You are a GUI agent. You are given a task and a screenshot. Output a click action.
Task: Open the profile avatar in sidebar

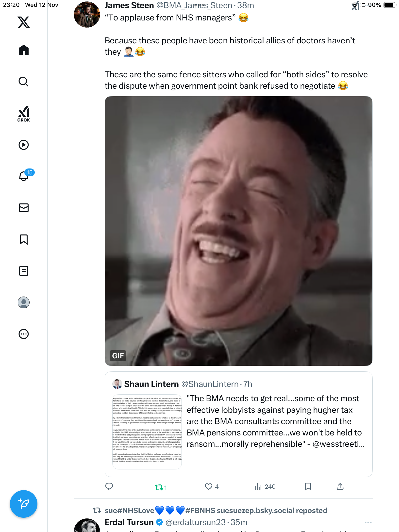pos(24,302)
